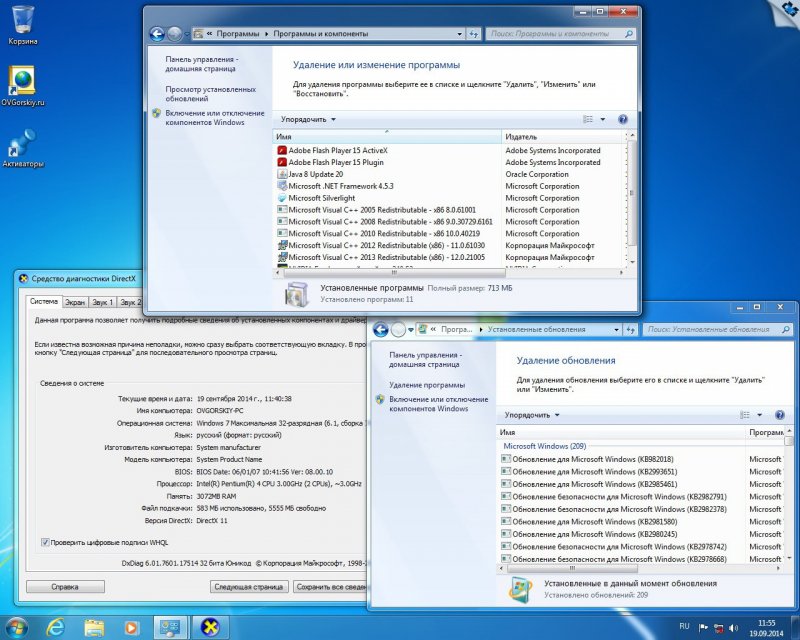This screenshot has width=800, height=640.
Task: Switch to the Экран tab in DirectX tool
Action: pos(75,303)
